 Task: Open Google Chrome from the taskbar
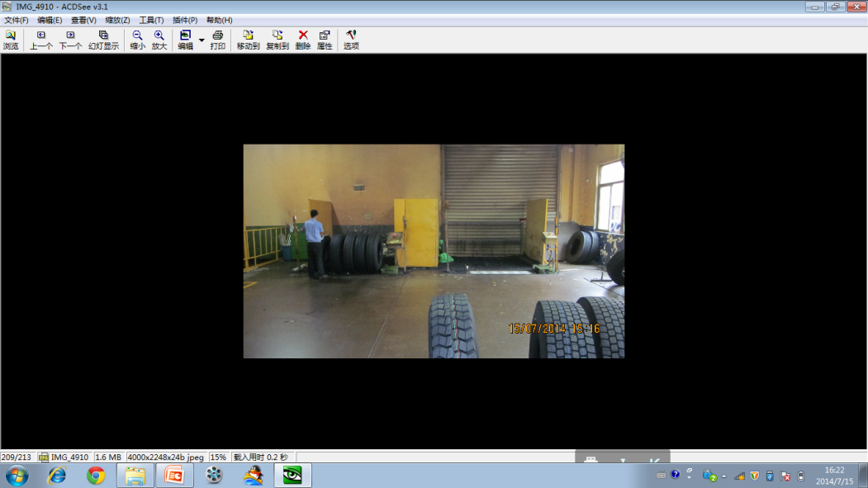point(96,476)
